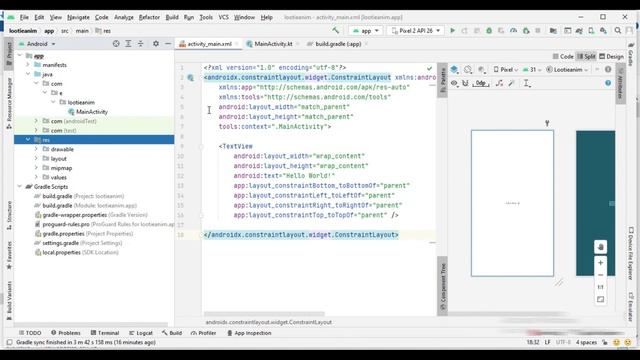Viewport: 640px width, 360px height.
Task: Switch to Code view mode
Action: (563, 56)
